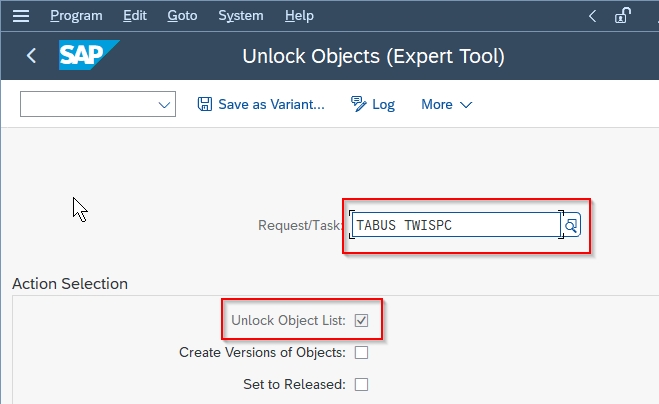
Task: Expand the More menu chevron
Action: [x=466, y=104]
